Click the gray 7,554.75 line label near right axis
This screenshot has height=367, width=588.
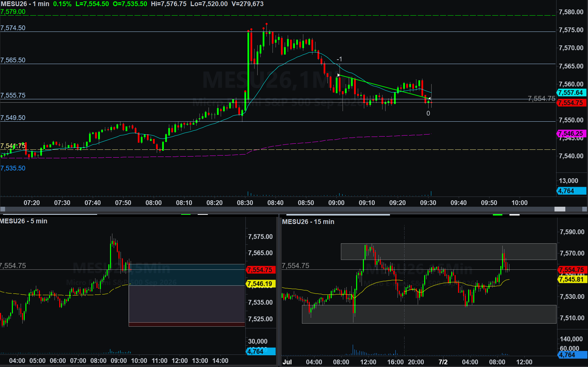pyautogui.click(x=542, y=99)
